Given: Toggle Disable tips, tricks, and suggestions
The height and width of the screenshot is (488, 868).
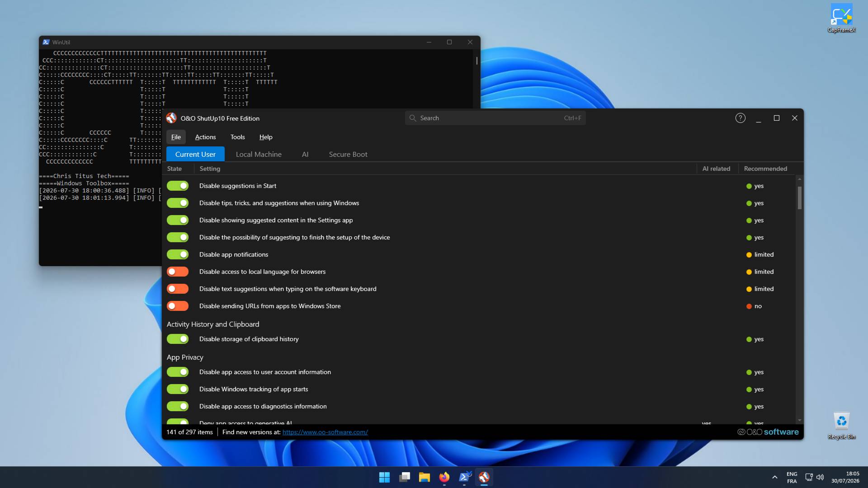Looking at the screenshot, I should pyautogui.click(x=178, y=203).
